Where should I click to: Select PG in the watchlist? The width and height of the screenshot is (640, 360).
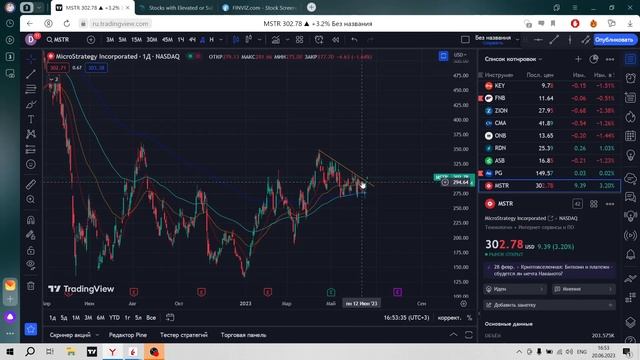click(x=549, y=173)
